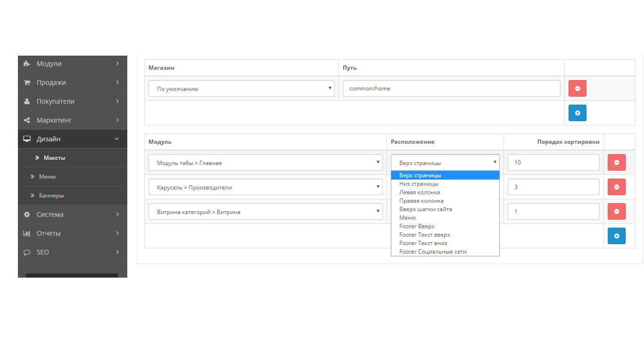
Task: Open the По умолчанию store dropdown
Action: pyautogui.click(x=241, y=88)
